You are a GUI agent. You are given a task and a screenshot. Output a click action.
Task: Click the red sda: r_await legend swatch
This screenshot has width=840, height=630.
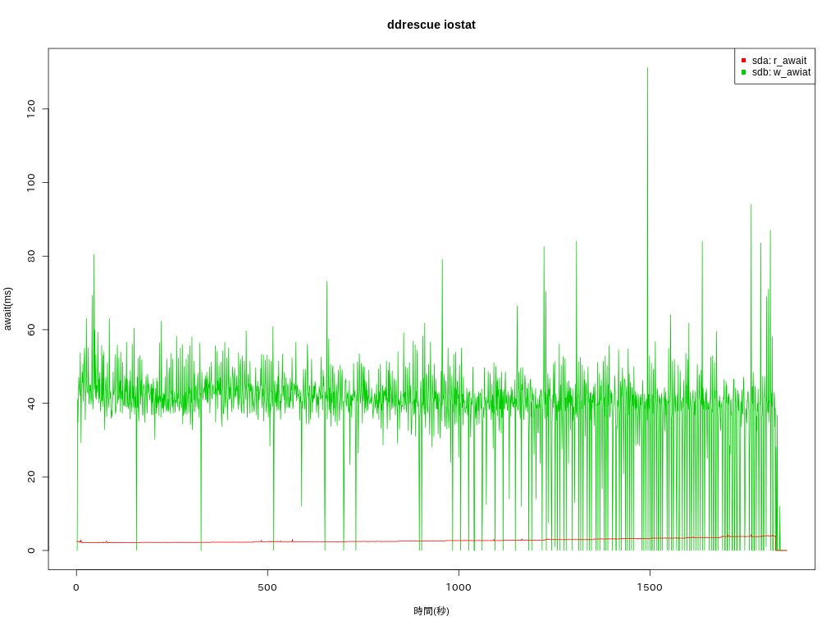point(743,61)
